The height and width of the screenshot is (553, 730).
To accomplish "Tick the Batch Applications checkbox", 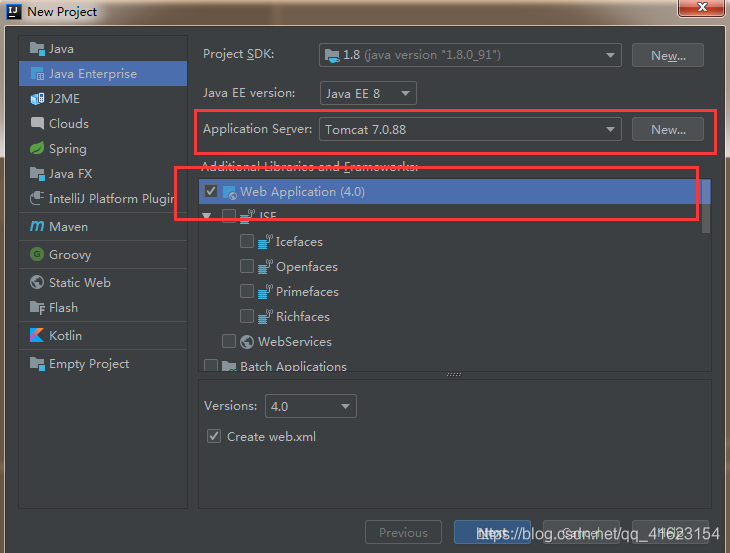I will [211, 365].
